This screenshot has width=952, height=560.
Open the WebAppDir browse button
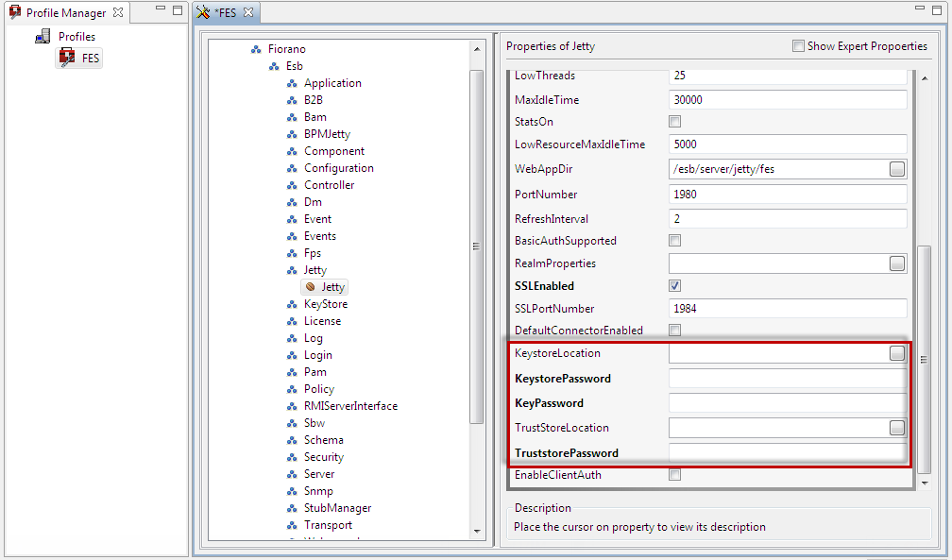click(x=897, y=169)
